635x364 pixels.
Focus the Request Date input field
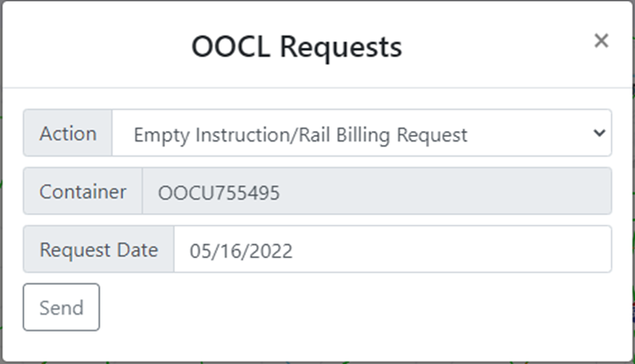(x=393, y=249)
